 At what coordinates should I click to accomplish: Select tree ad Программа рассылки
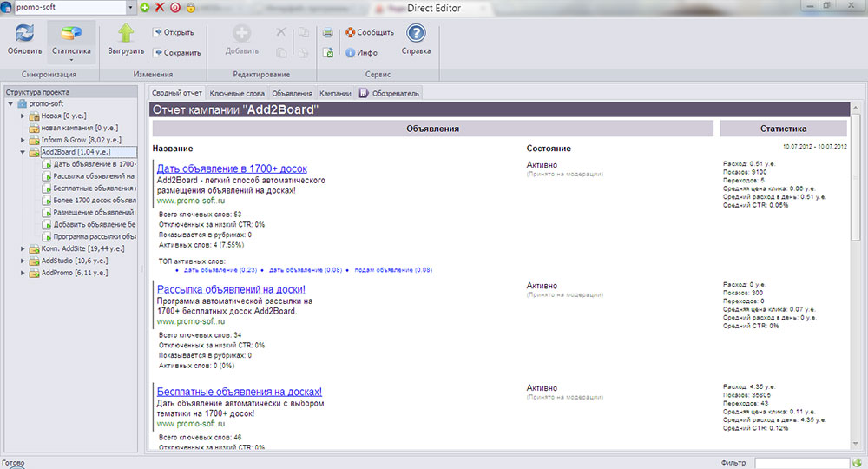[95, 236]
